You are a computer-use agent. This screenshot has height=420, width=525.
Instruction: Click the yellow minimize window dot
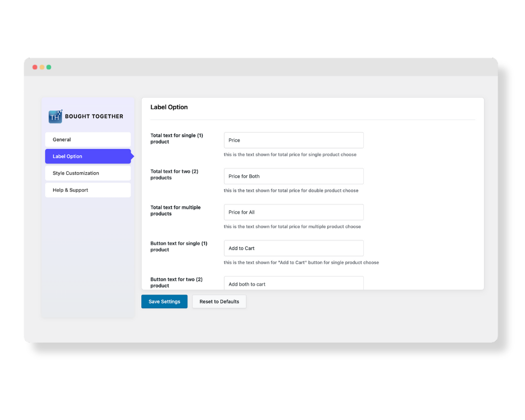(x=42, y=67)
